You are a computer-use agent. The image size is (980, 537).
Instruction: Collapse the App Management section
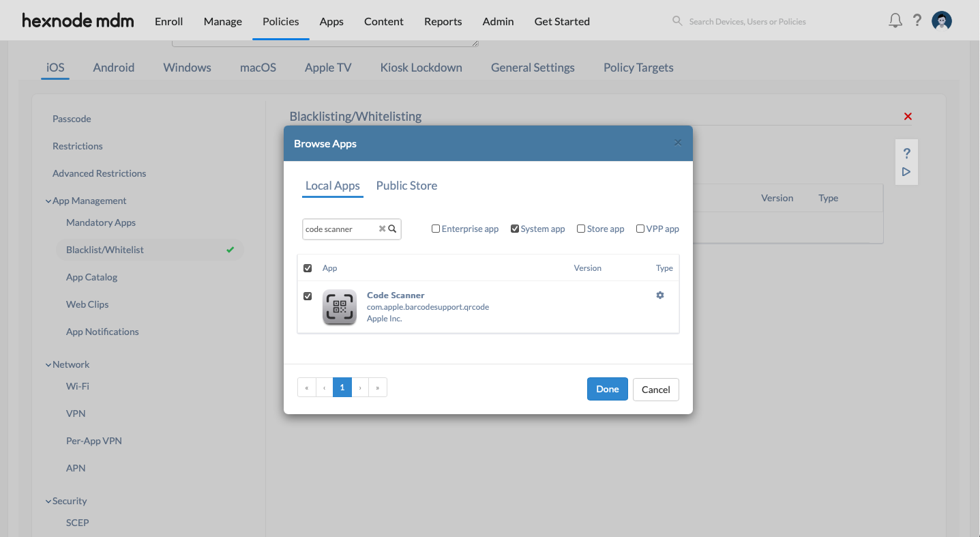pyautogui.click(x=48, y=200)
